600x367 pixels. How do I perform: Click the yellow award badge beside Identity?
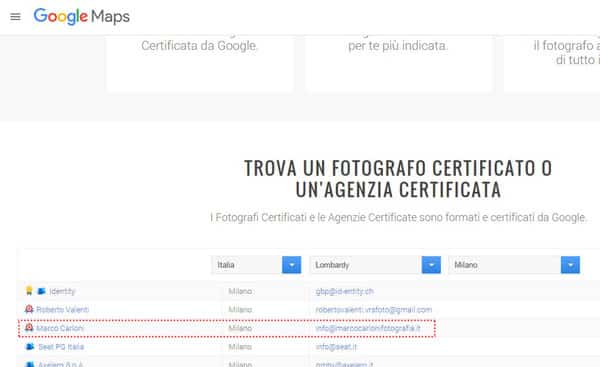(29, 291)
